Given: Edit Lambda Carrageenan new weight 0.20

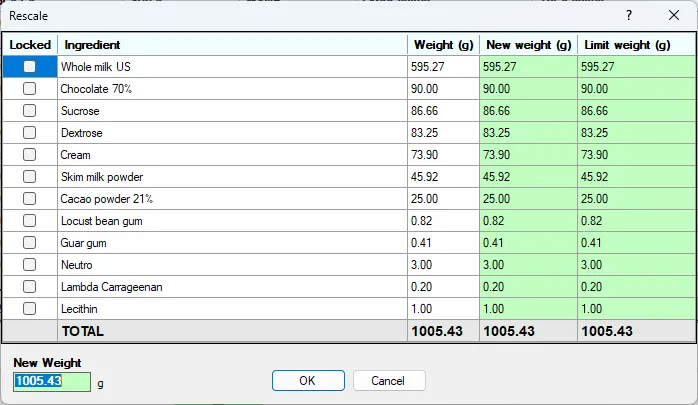Looking at the screenshot, I should (x=528, y=287).
